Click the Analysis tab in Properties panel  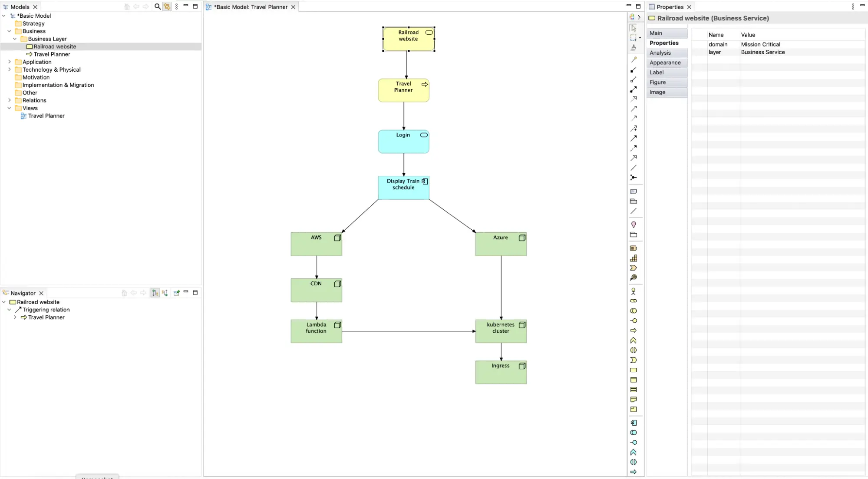[660, 53]
